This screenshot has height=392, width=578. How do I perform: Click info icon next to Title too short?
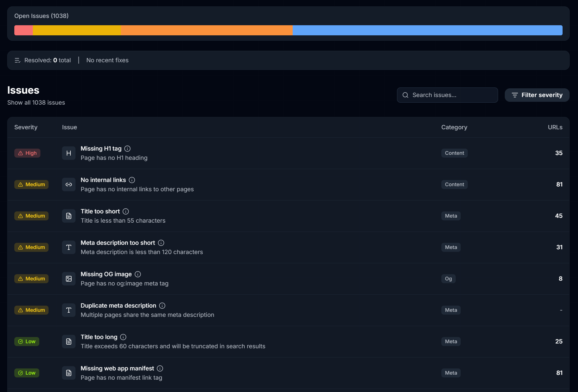126,211
